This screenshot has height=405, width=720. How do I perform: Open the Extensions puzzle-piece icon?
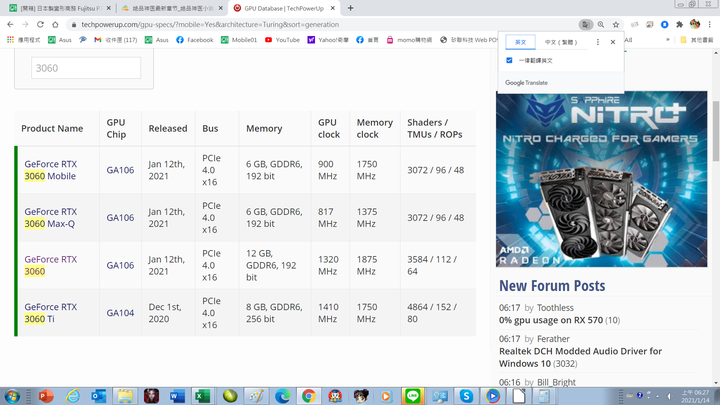[x=680, y=24]
